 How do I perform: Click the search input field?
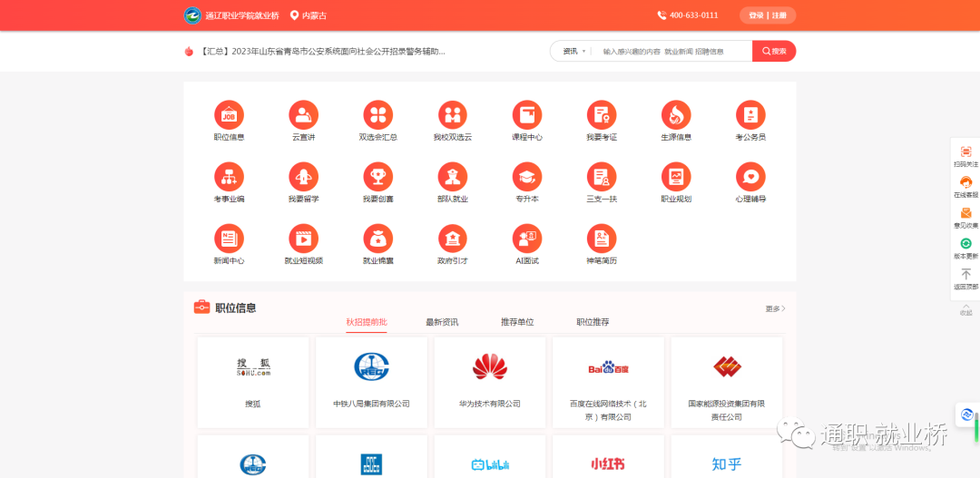point(672,51)
